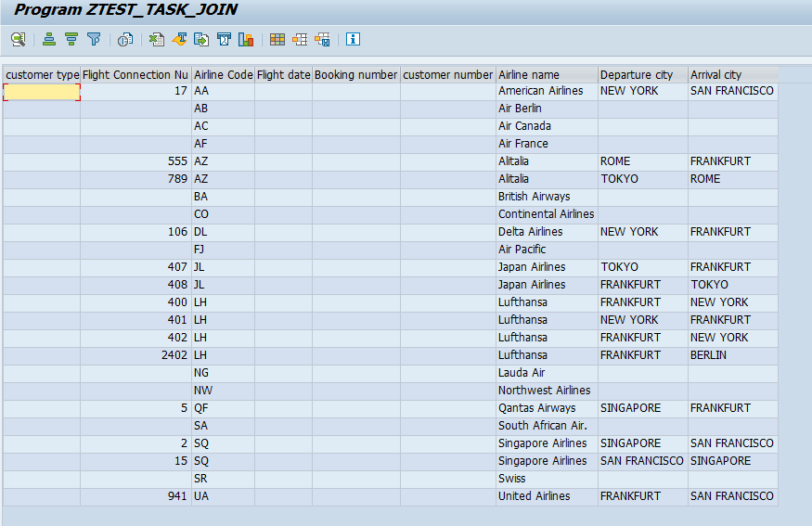The height and width of the screenshot is (526, 812).
Task: Click the Air Pacific cell
Action: [x=547, y=250]
